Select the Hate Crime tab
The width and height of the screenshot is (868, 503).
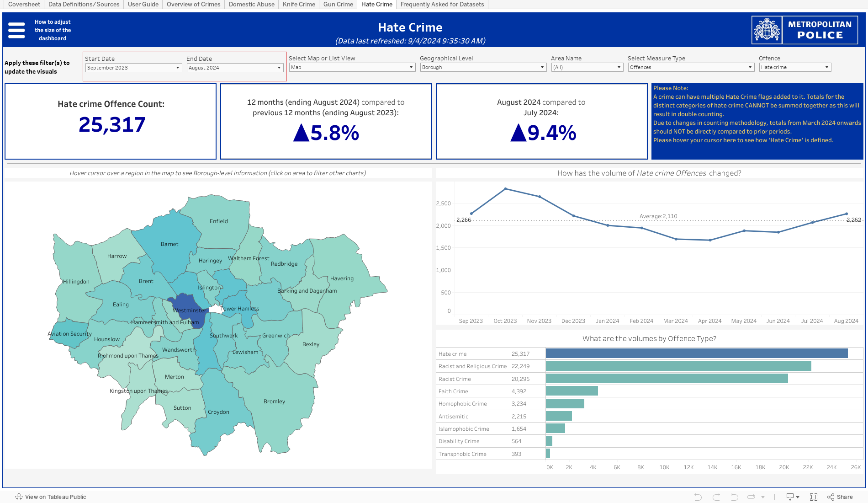[x=377, y=4]
